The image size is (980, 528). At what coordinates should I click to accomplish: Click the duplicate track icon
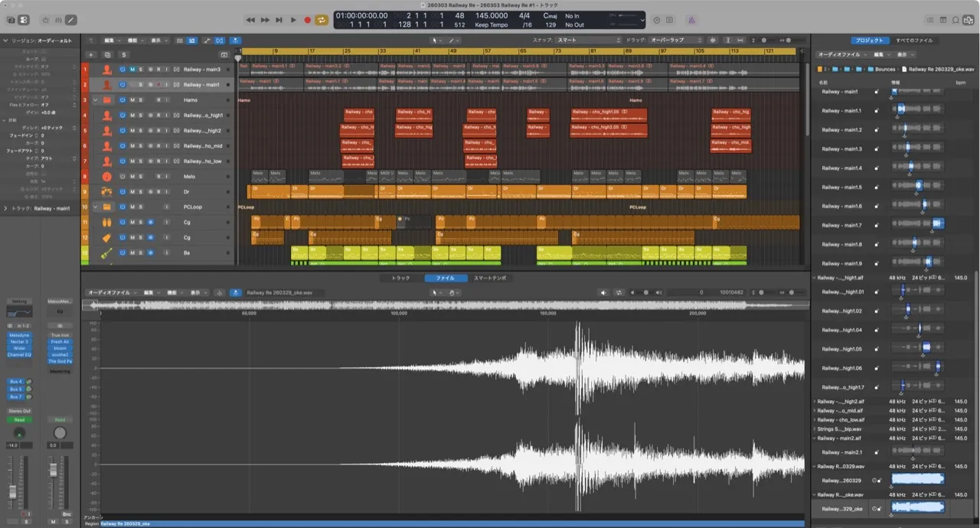[107, 55]
